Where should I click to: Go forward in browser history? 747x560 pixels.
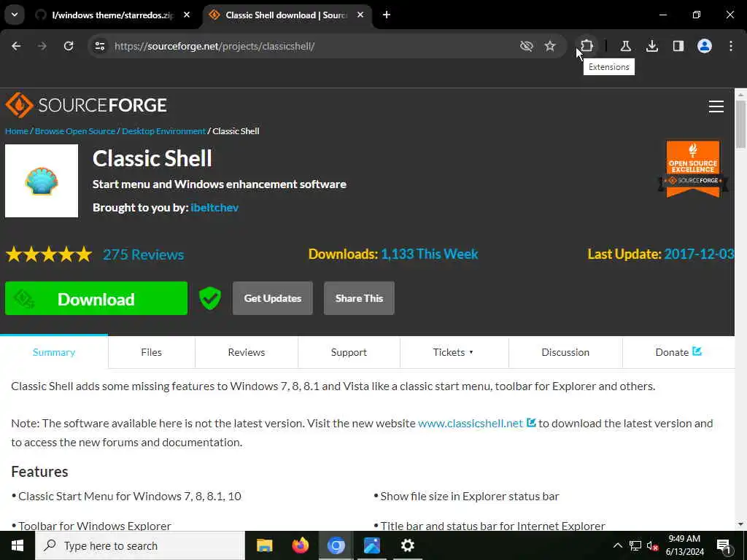coord(42,46)
